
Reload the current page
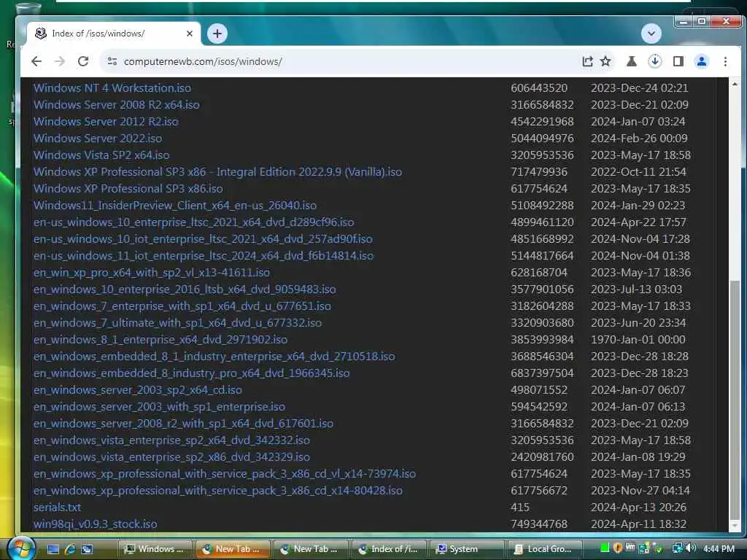pyautogui.click(x=83, y=61)
